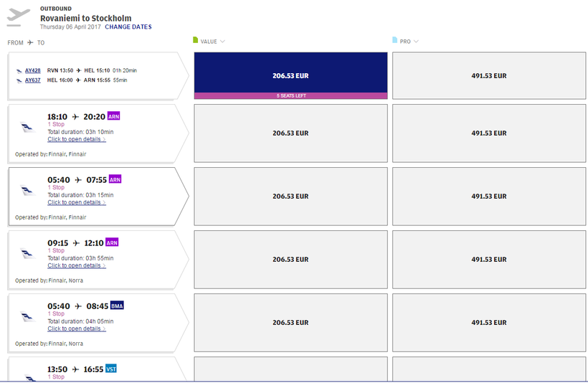Screen dimensions: 588x388
Task: Click the light blue PRO fare tag icon
Action: [394, 39]
